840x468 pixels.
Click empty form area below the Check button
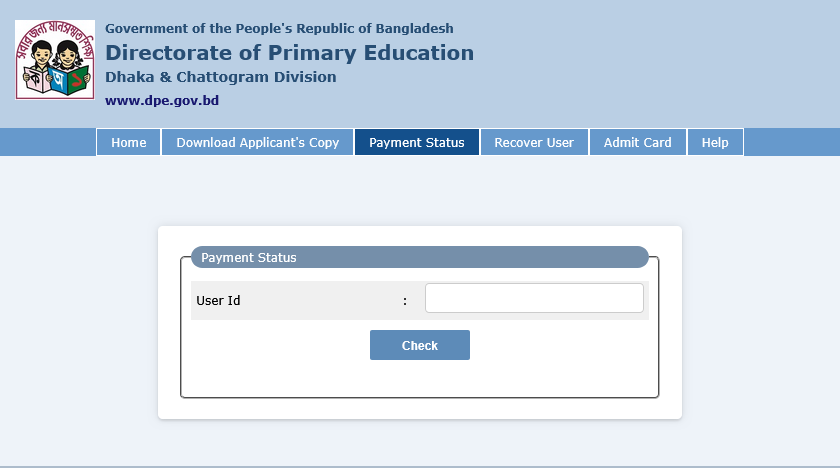pos(420,378)
